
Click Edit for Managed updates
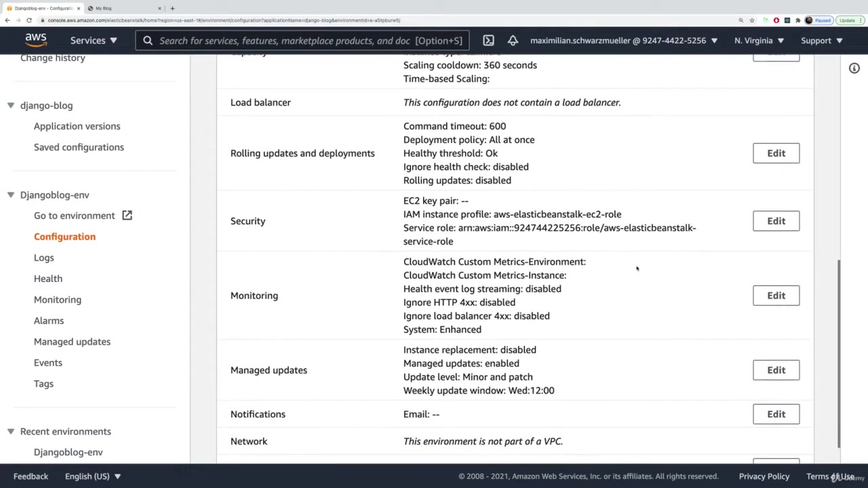coord(776,370)
